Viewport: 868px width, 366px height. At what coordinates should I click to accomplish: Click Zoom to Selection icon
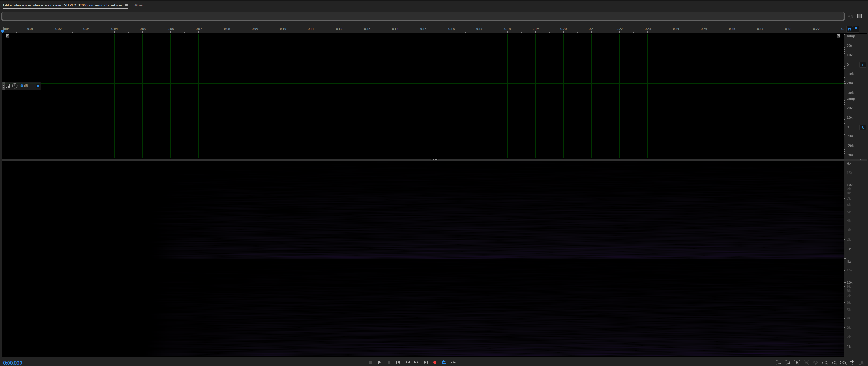pyautogui.click(x=843, y=363)
